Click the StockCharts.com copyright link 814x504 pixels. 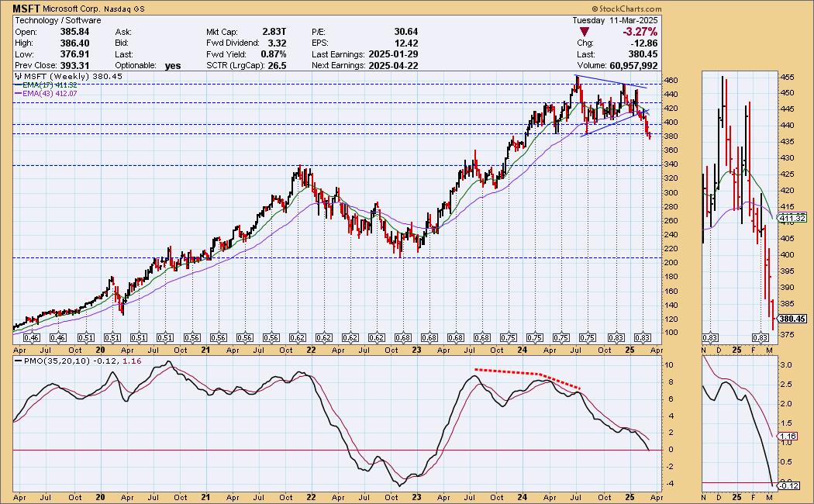[x=626, y=9]
